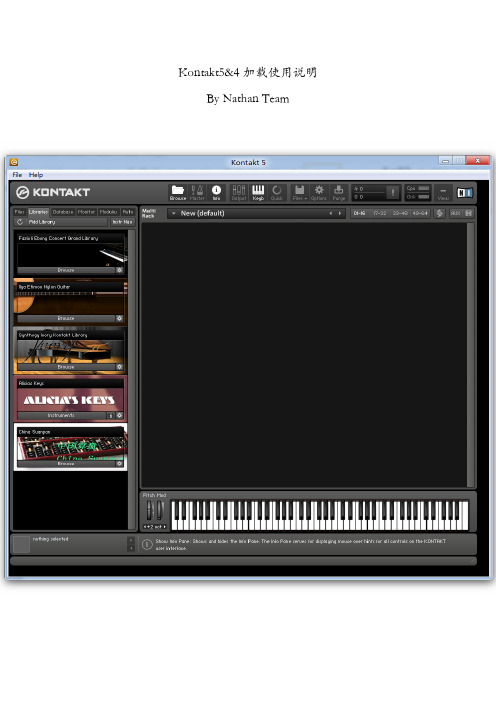Viewport: 496px width, 702px height.
Task: Select rack page 17-32
Action: coord(380,214)
